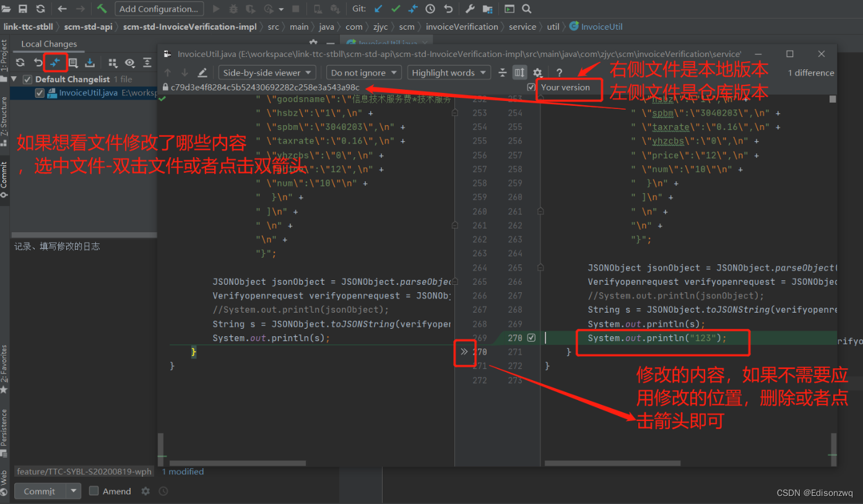Go to previous difference up arrow
The height and width of the screenshot is (504, 863).
pyautogui.click(x=167, y=72)
